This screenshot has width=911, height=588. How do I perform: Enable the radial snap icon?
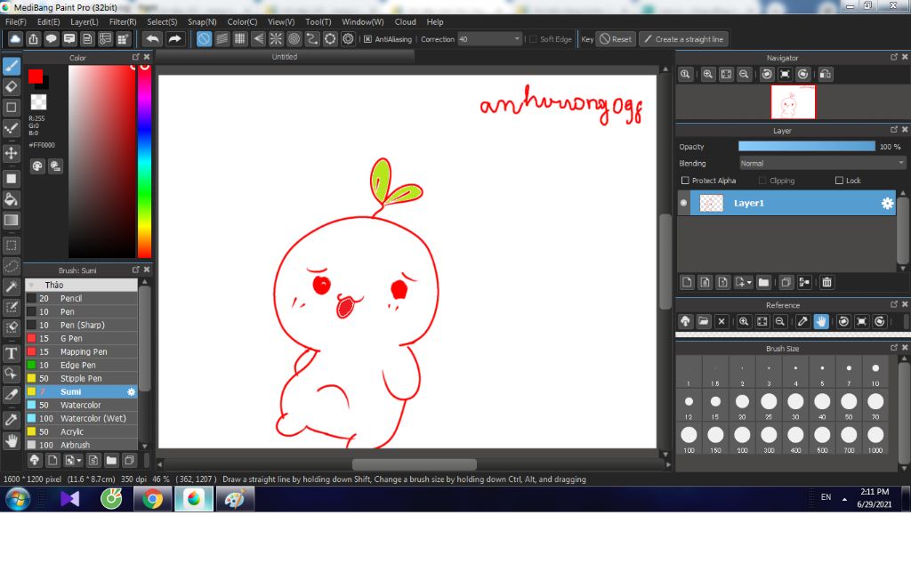(x=276, y=39)
